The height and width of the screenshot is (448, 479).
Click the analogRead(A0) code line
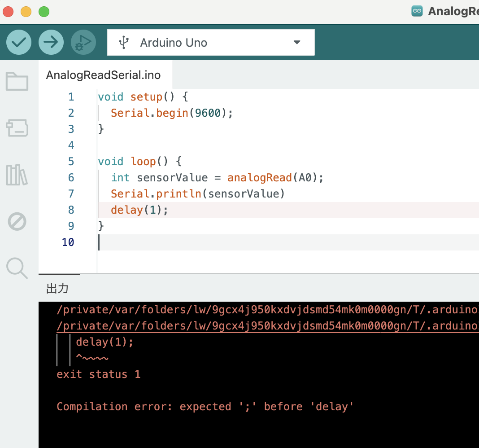coord(217,177)
